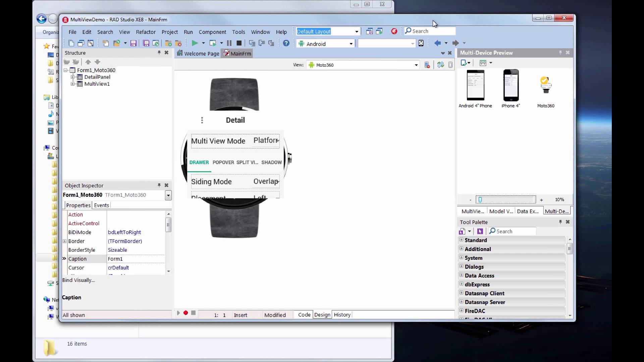
Task: Expand the Standard palette category
Action: (x=462, y=240)
